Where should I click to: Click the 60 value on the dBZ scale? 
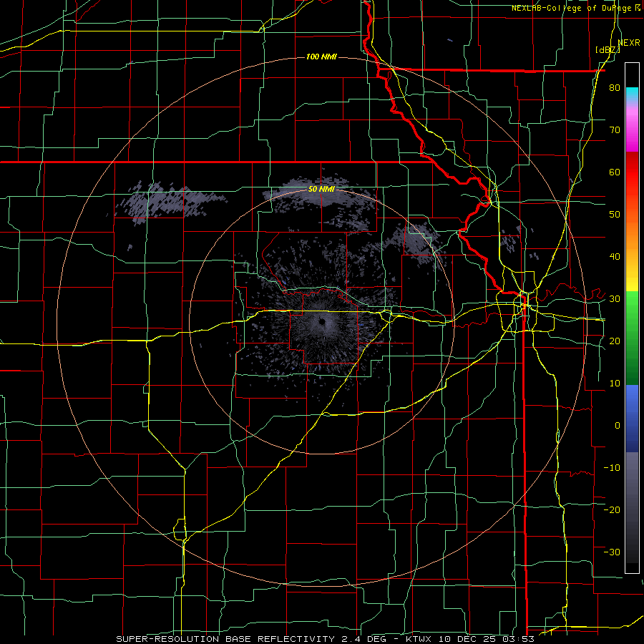(615, 172)
